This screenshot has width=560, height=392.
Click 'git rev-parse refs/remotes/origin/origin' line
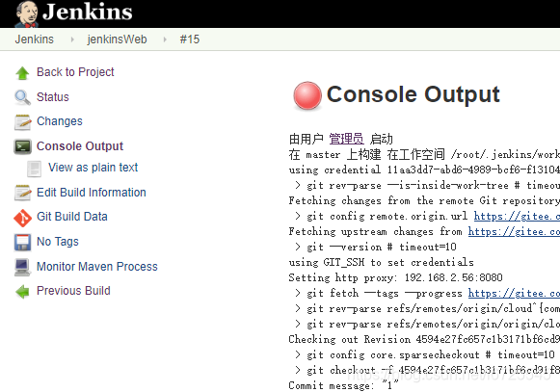428,325
